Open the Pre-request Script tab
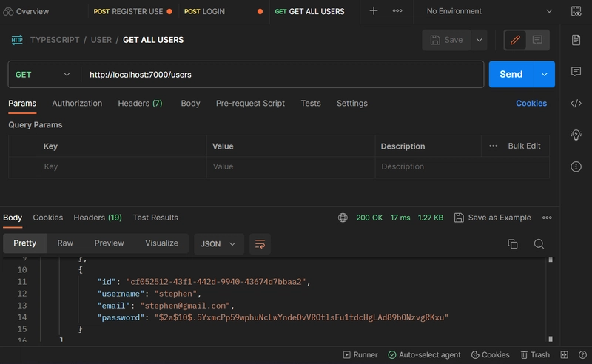 tap(250, 104)
